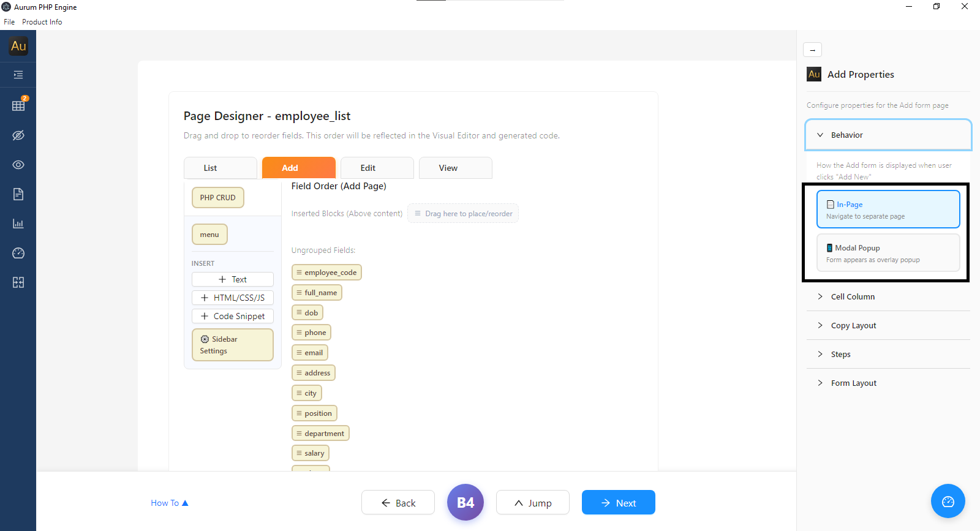Select the salary field chip
The width and height of the screenshot is (980, 531).
(311, 453)
